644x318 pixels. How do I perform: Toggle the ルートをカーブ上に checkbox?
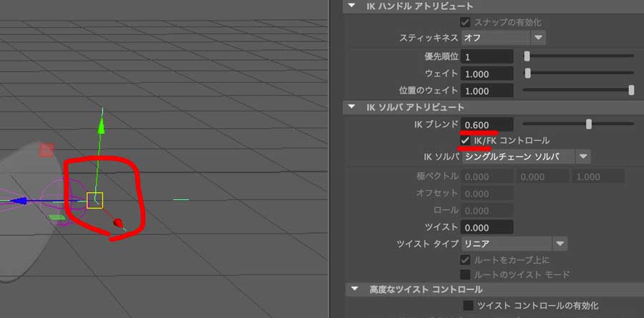[x=465, y=260]
